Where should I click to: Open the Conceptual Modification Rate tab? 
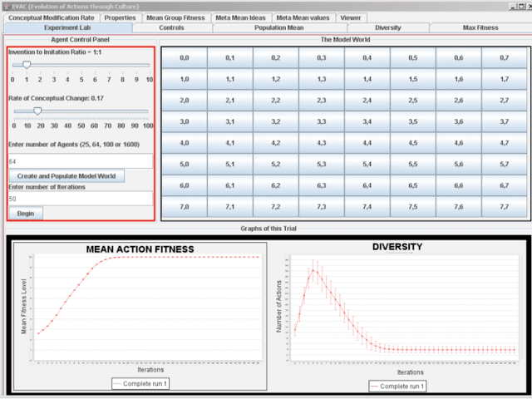point(52,17)
